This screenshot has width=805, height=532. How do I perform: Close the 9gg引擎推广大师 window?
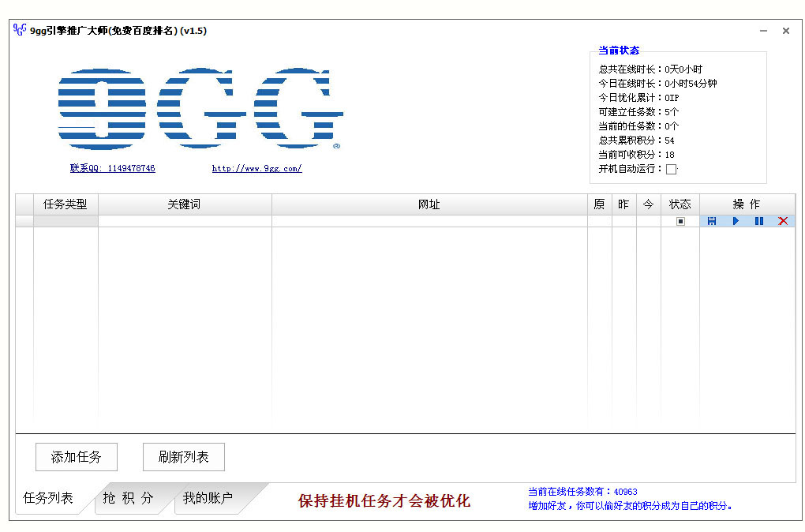786,31
